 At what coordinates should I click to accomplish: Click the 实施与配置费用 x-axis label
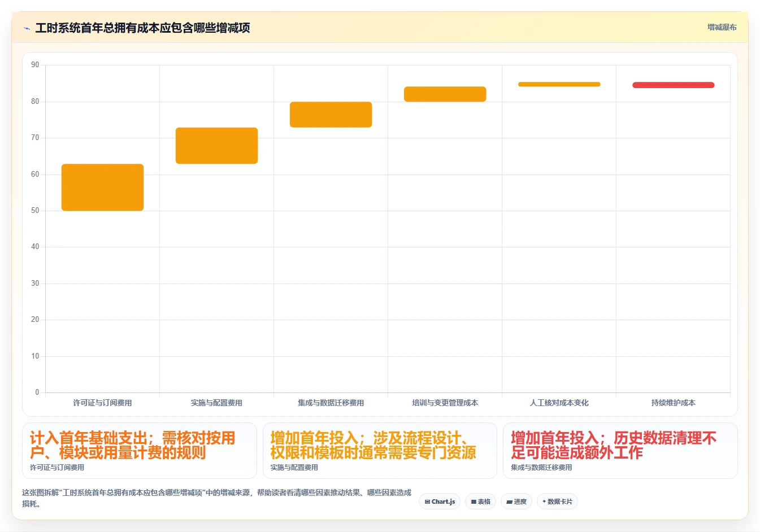pyautogui.click(x=216, y=403)
